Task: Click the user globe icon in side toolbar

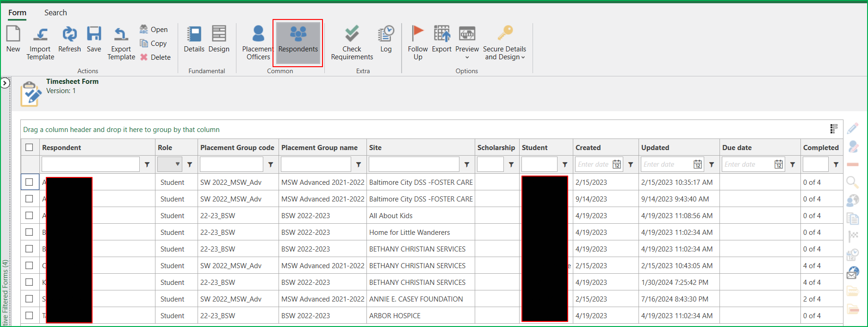Action: click(853, 200)
